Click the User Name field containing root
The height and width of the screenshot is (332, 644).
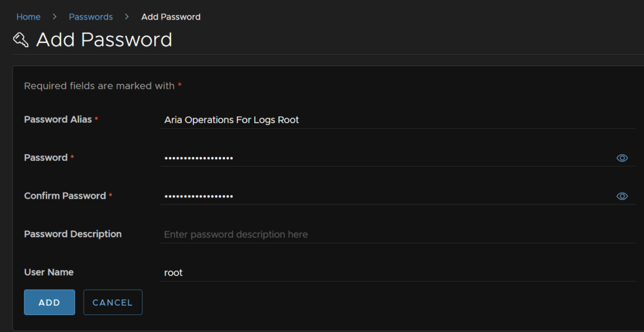coord(397,273)
